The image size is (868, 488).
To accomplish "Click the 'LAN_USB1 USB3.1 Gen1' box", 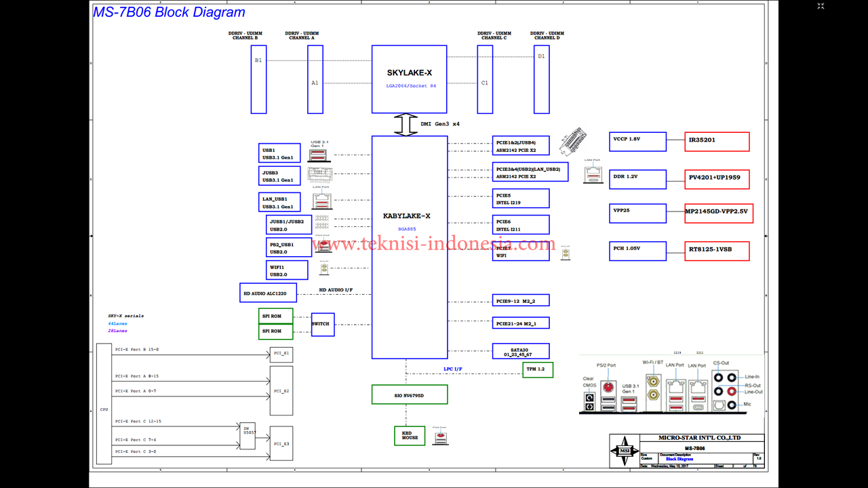I will pyautogui.click(x=279, y=202).
